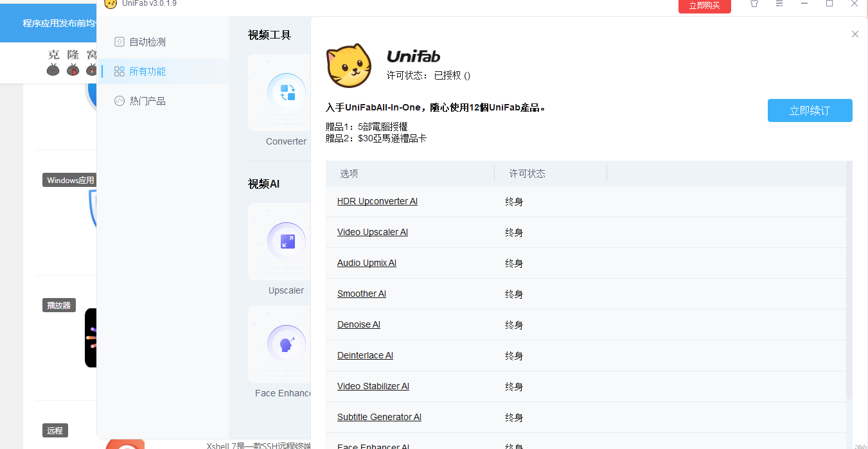Click the 视频AI section heading
The image size is (868, 449).
(x=263, y=184)
